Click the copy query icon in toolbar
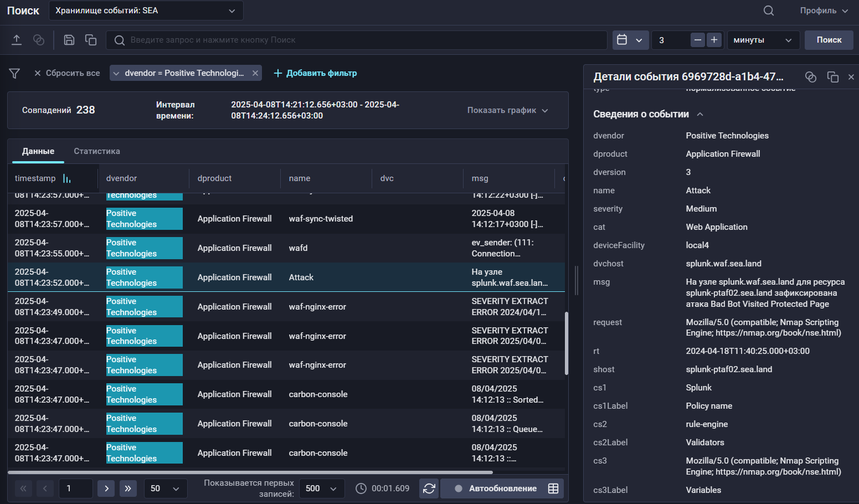 pos(91,40)
